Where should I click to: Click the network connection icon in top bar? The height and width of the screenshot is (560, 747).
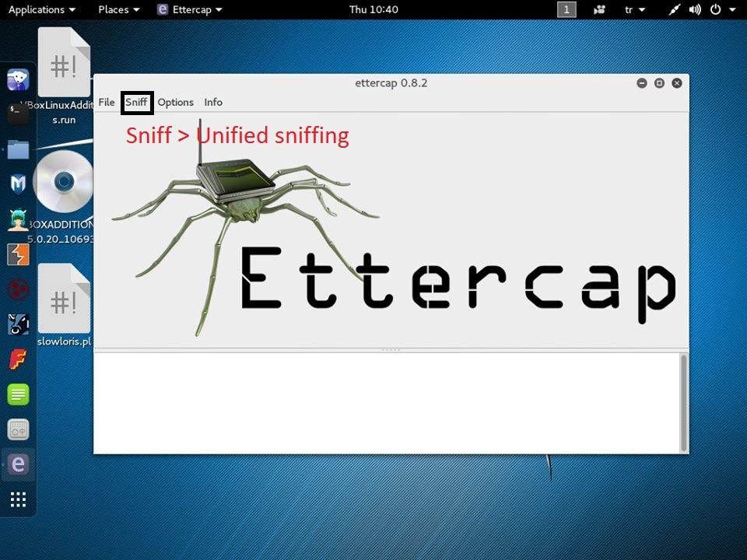coord(674,9)
